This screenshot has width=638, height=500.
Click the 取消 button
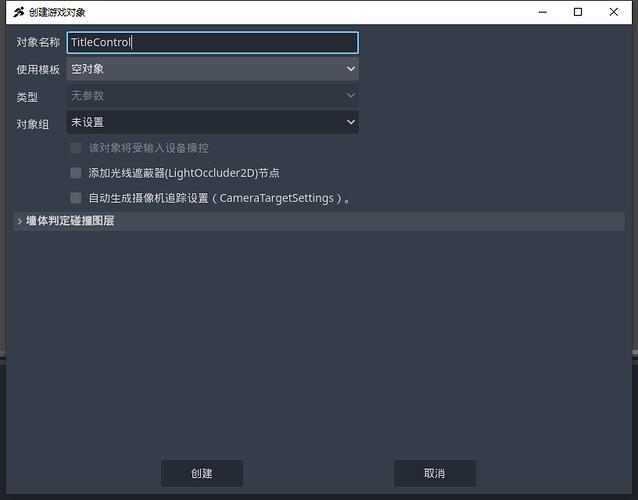click(434, 473)
